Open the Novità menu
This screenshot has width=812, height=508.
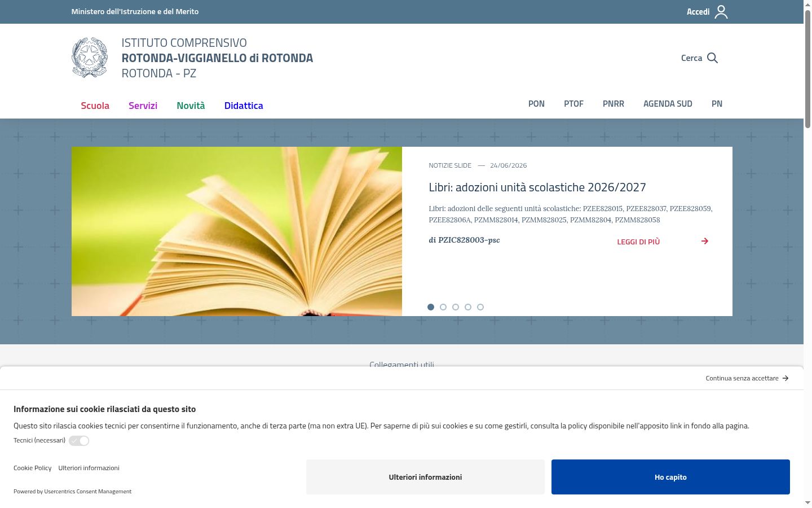(191, 106)
